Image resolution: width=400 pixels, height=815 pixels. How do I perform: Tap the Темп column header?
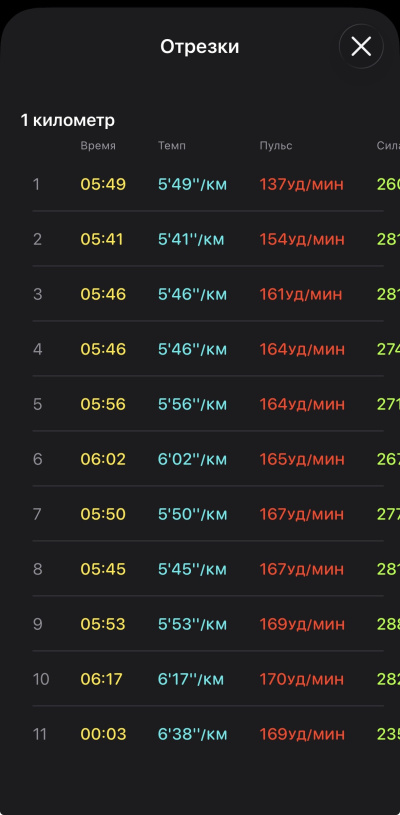coord(171,146)
